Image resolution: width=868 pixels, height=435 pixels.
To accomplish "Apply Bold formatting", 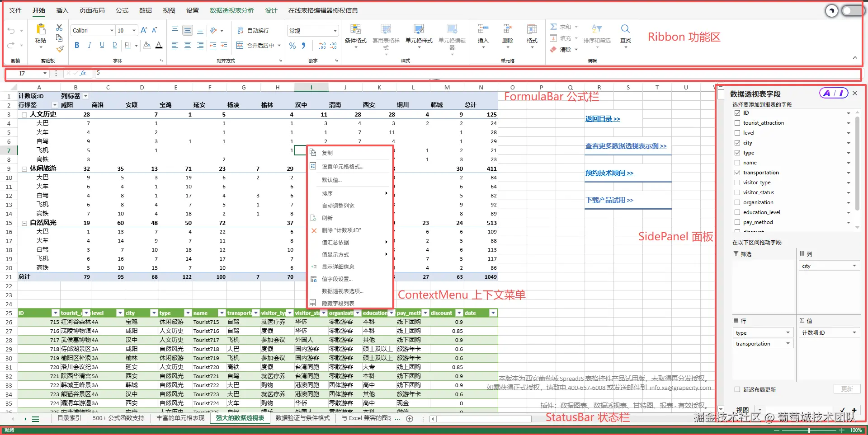I will point(77,45).
